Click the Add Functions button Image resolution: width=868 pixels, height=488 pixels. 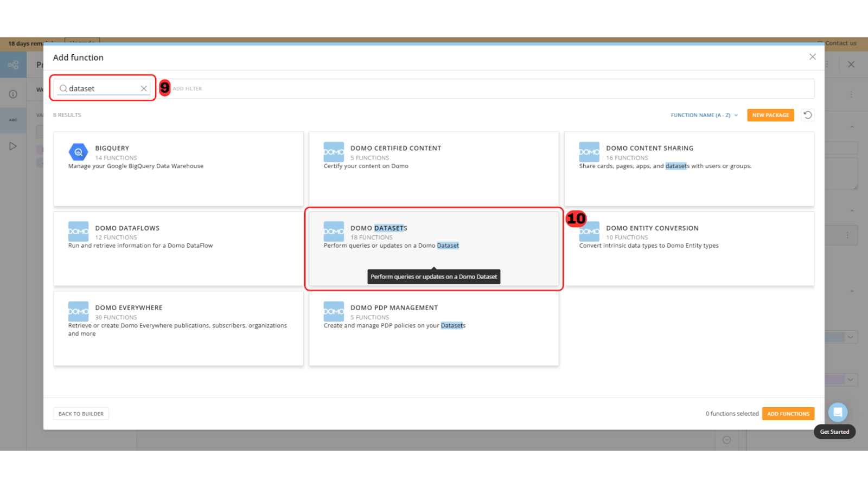788,414
